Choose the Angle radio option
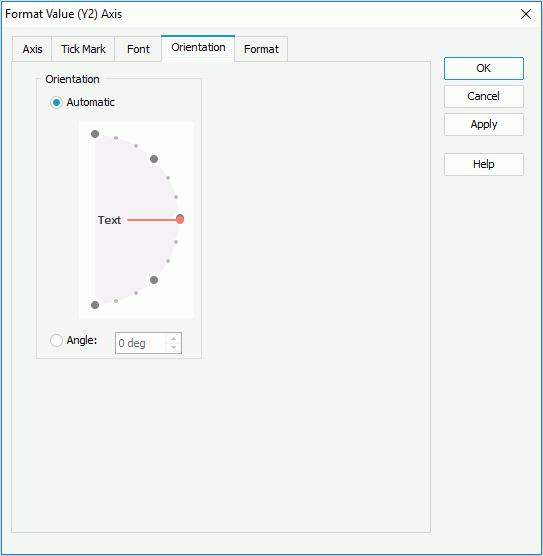543x556 pixels. coord(56,340)
